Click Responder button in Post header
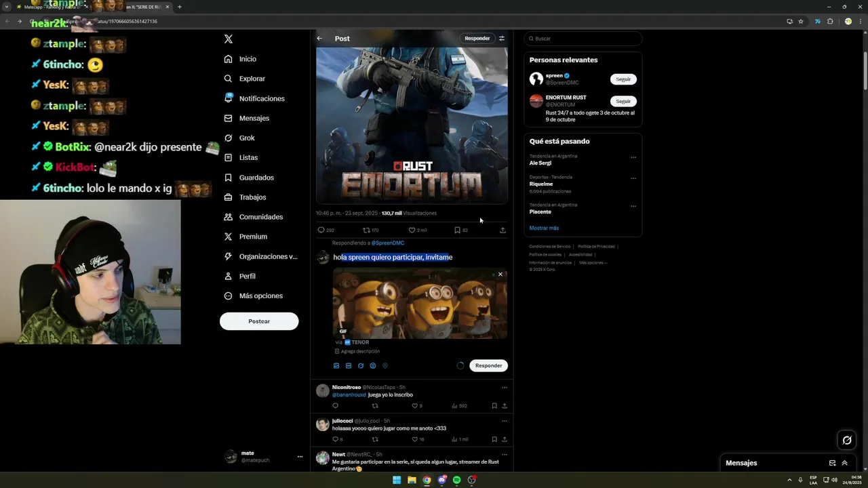 (x=477, y=39)
